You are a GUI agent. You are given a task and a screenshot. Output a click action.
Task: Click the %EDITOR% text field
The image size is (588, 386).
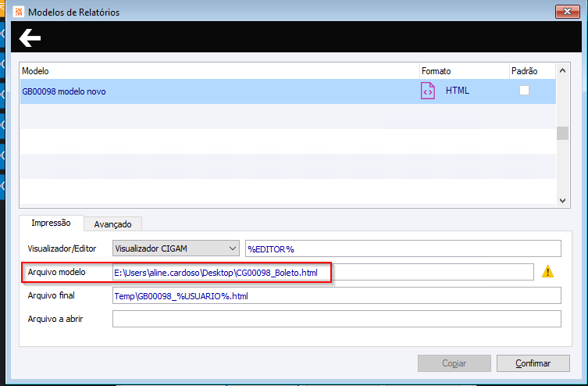403,248
